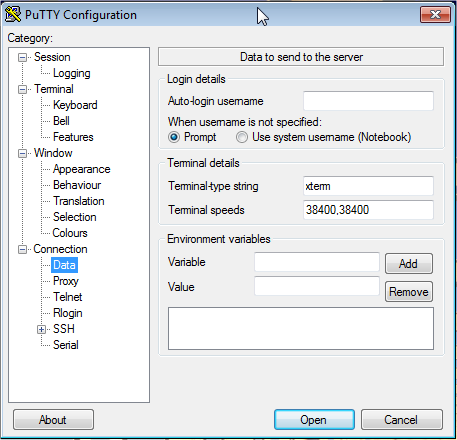Select Data in the category tree

tap(64, 265)
